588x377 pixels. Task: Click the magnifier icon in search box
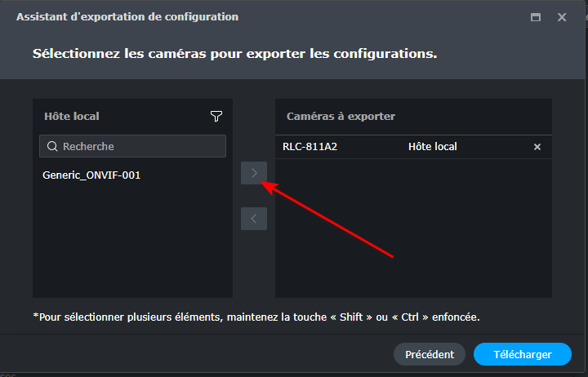(52, 147)
